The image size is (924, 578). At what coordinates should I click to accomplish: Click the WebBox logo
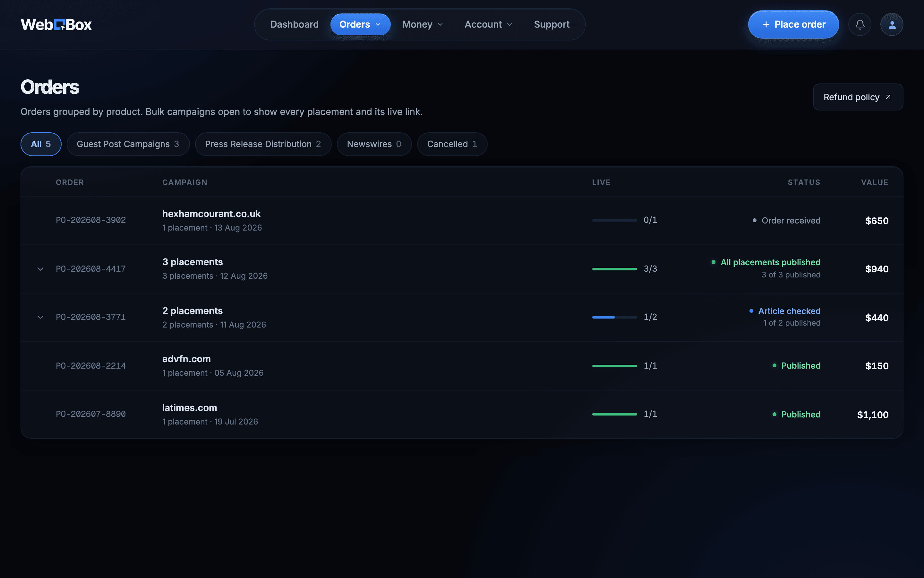56,24
